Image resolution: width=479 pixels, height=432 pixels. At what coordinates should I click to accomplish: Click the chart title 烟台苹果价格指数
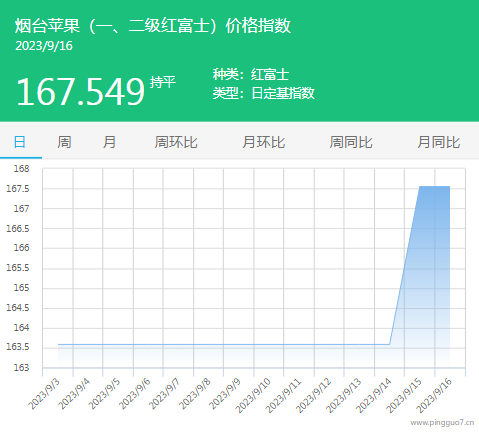click(153, 26)
